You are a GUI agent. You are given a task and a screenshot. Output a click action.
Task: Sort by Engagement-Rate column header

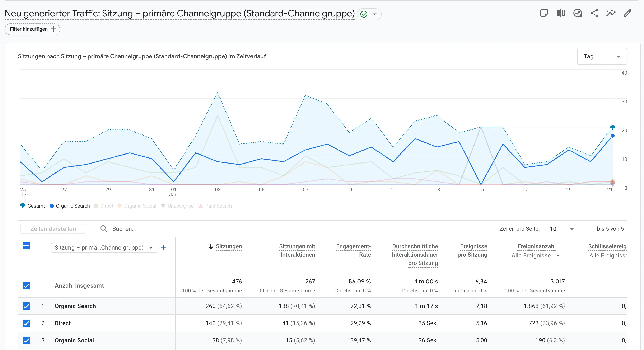(353, 250)
